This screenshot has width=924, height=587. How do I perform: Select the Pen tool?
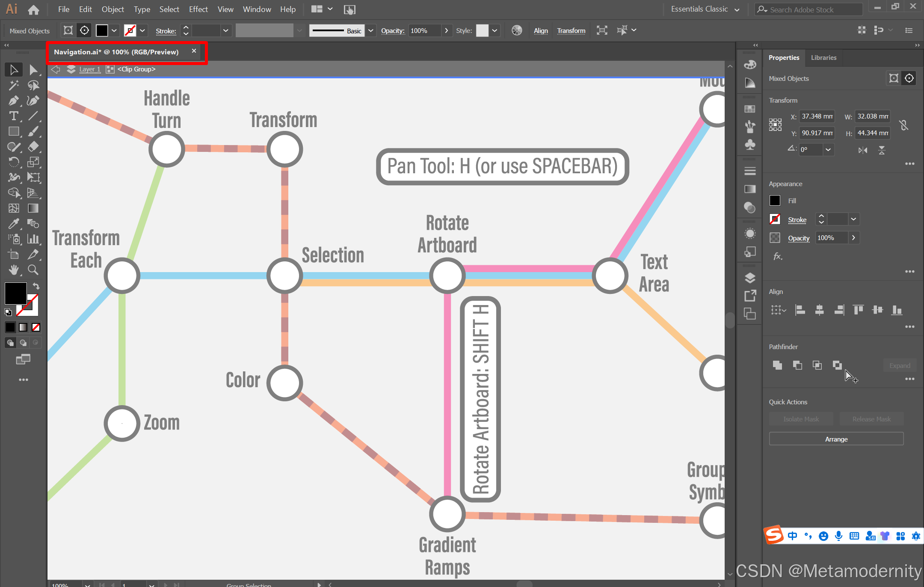[13, 101]
